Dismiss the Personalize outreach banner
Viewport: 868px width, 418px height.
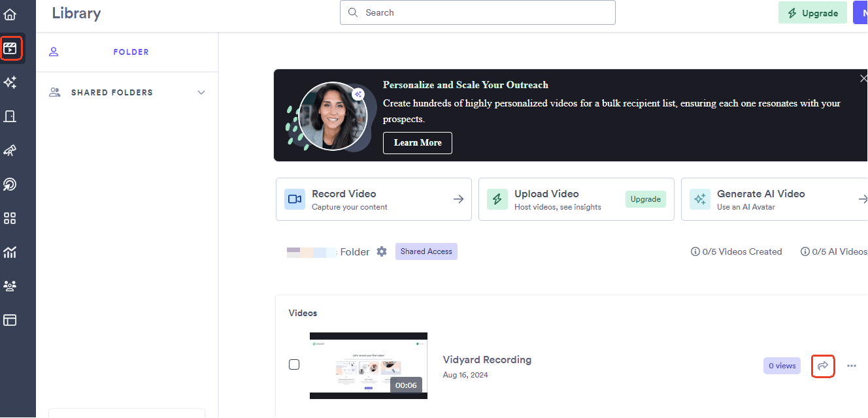pyautogui.click(x=863, y=78)
